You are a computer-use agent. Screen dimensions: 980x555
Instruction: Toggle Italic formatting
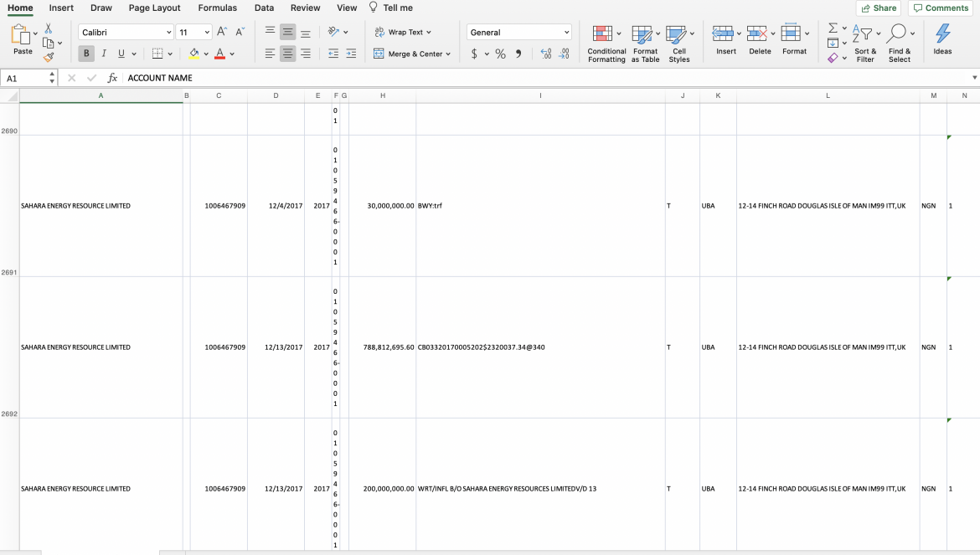pyautogui.click(x=104, y=54)
